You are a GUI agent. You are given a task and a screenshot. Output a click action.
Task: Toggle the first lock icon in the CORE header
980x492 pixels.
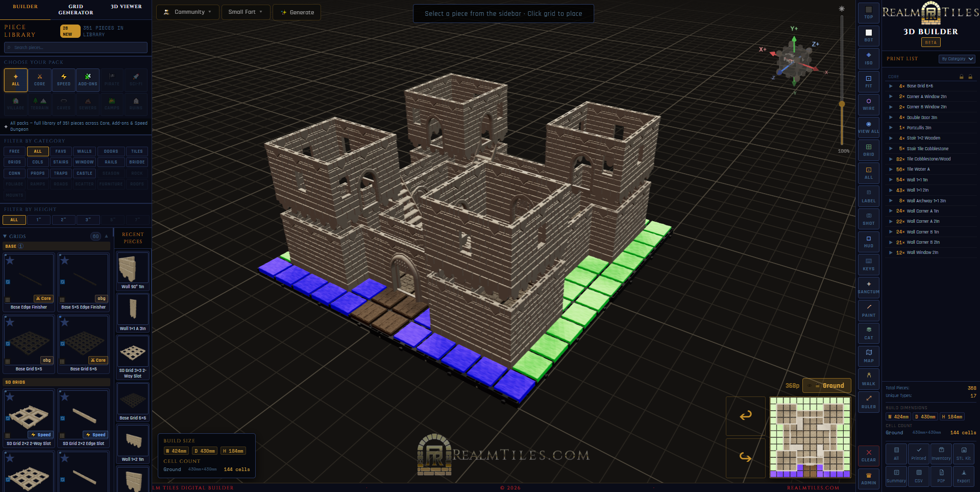(961, 77)
